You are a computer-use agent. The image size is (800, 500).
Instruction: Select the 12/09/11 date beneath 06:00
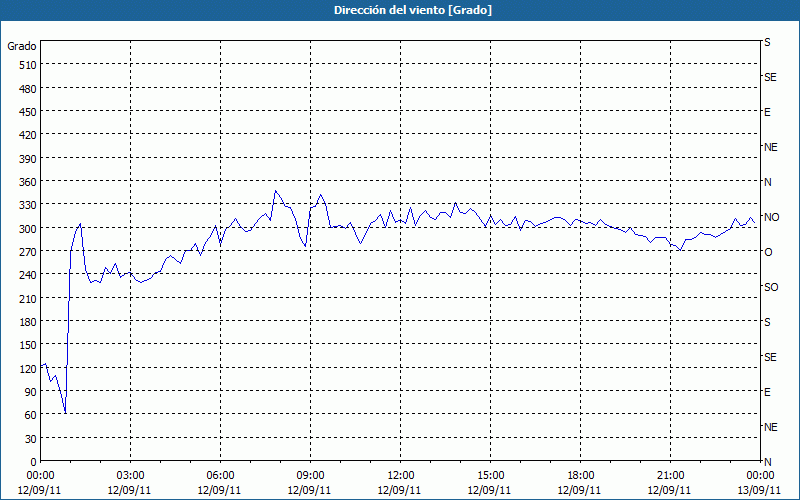(219, 490)
